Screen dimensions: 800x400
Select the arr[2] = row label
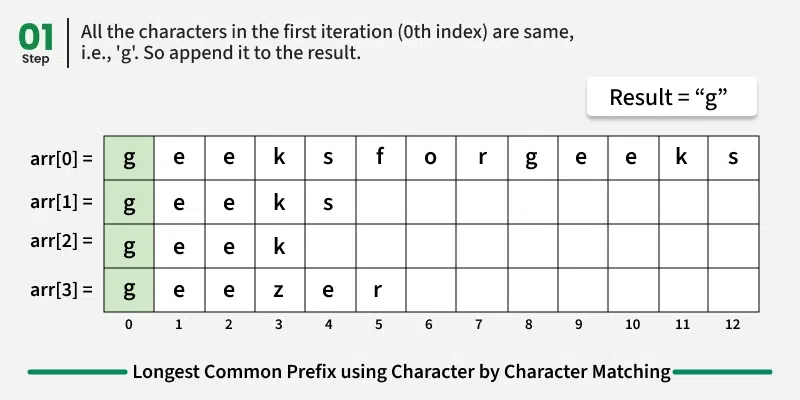click(x=61, y=240)
